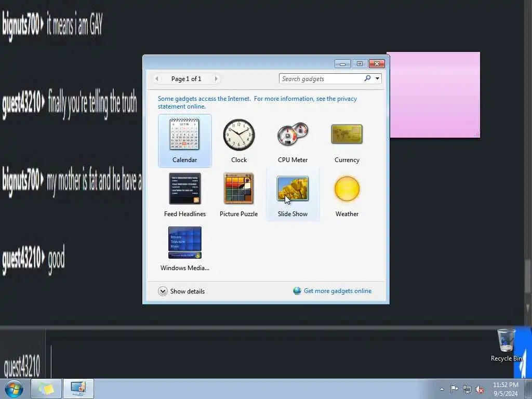This screenshot has width=532, height=399.
Task: Click the magnifier search icon in gadgets search
Action: (367, 78)
